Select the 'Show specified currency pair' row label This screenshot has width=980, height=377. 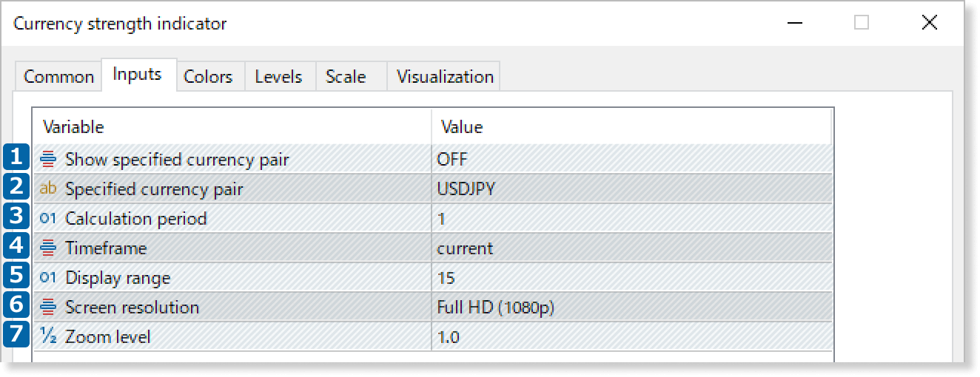coord(177,159)
